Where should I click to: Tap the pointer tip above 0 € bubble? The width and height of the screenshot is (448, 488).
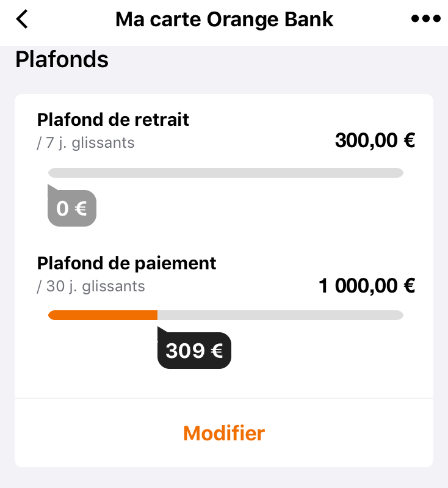point(51,188)
